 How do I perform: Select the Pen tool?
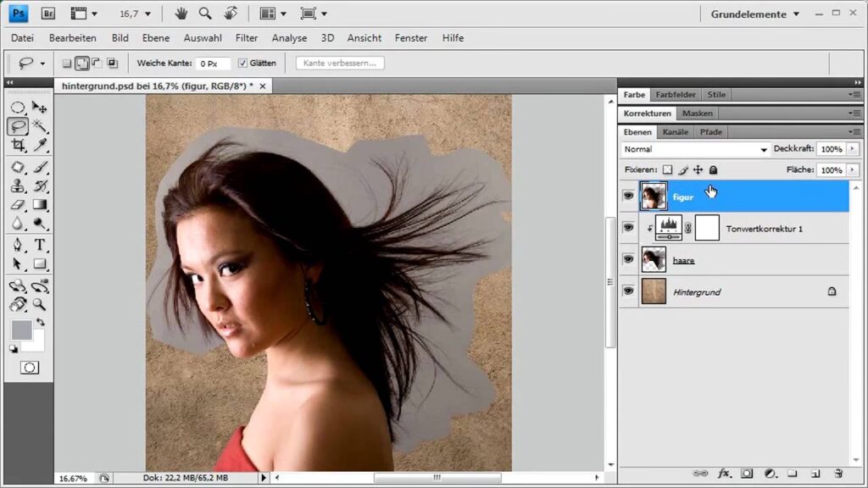(18, 245)
